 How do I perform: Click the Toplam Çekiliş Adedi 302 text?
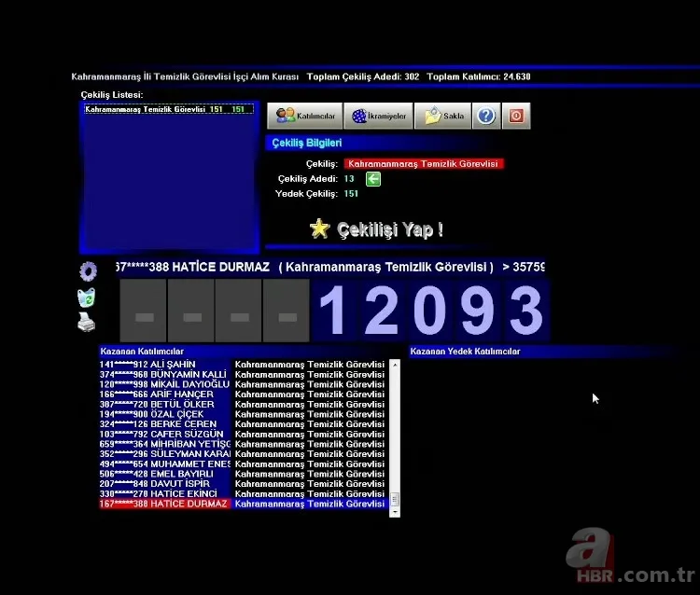pyautogui.click(x=363, y=76)
